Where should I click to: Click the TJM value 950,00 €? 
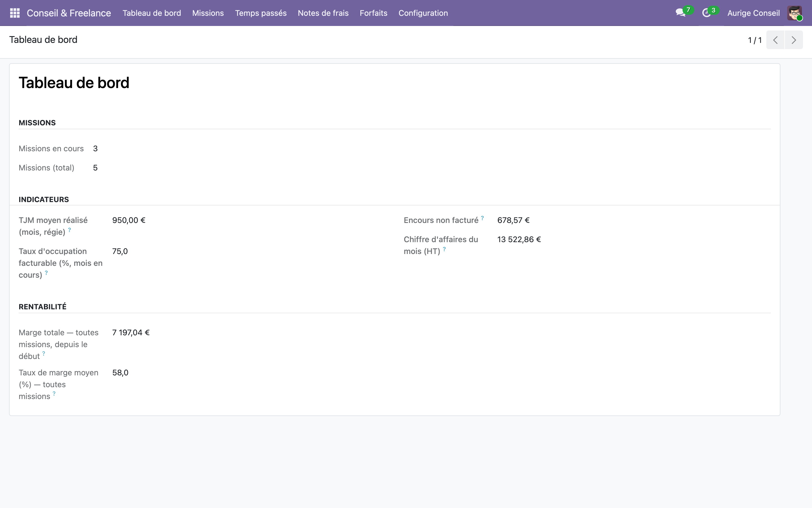pos(129,220)
